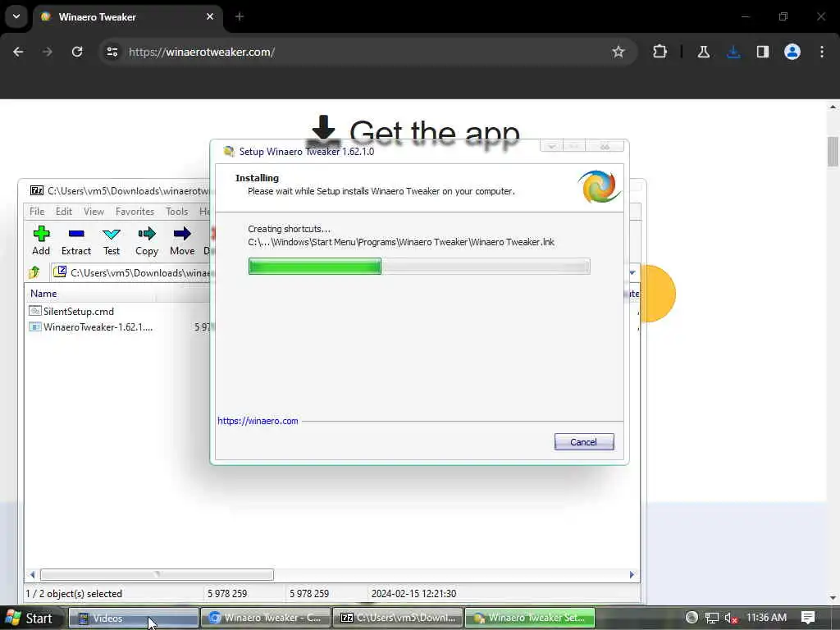Click the installation progress bar
Image resolution: width=840 pixels, height=630 pixels.
[x=419, y=267]
